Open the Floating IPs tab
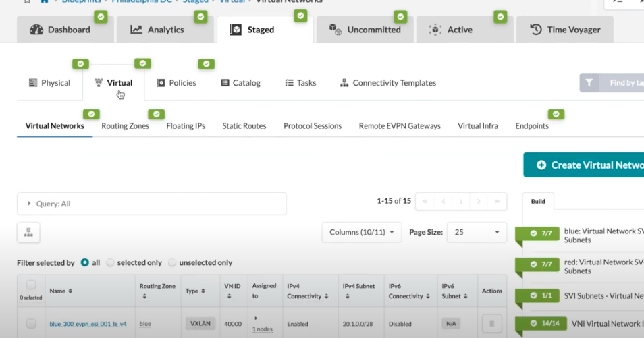 [186, 126]
